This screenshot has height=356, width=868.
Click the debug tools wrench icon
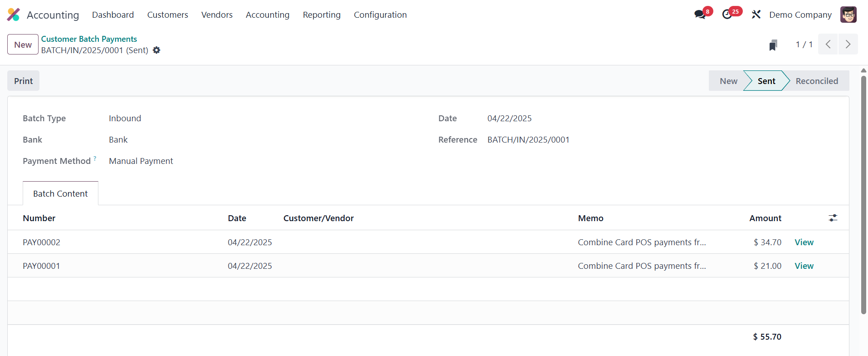click(x=756, y=15)
